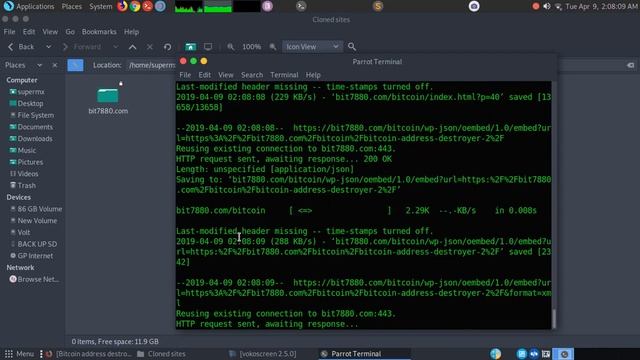640x360 pixels.
Task: Open the Go menu in file manager
Action: click(x=70, y=32)
